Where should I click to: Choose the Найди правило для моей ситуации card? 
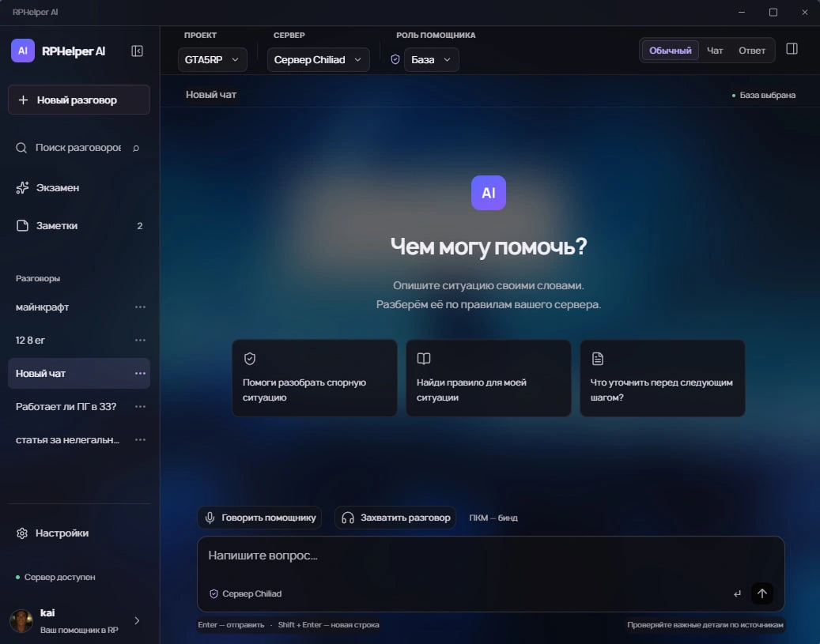pyautogui.click(x=489, y=378)
